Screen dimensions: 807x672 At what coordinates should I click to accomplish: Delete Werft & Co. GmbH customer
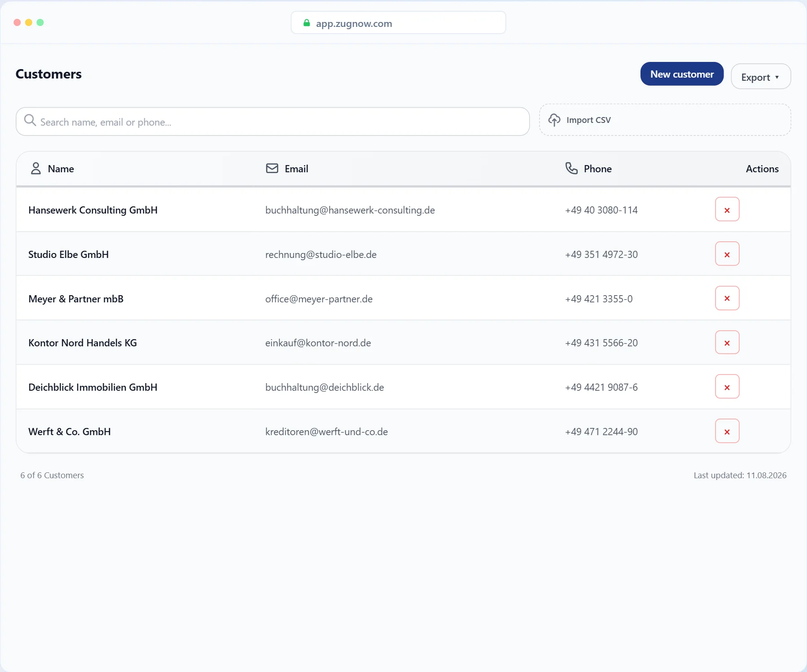[727, 431]
